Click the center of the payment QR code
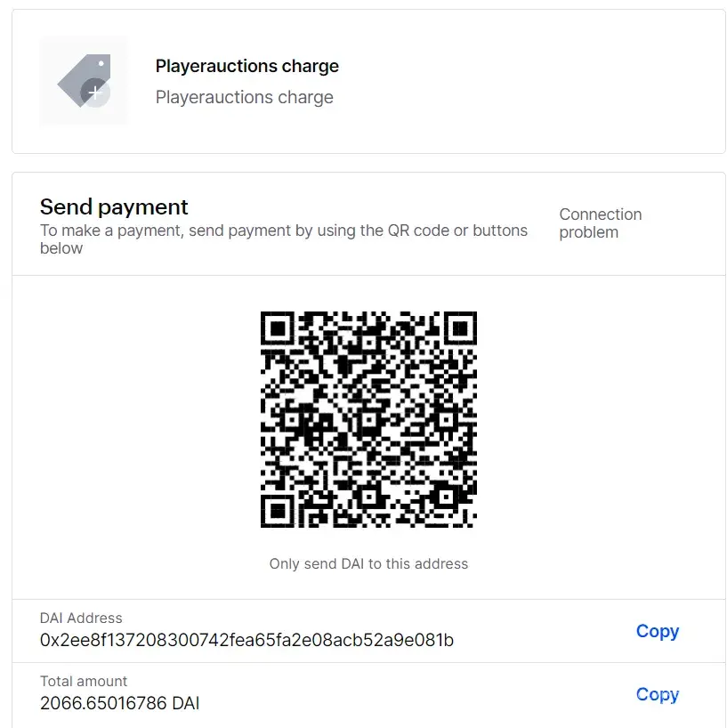 (368, 419)
